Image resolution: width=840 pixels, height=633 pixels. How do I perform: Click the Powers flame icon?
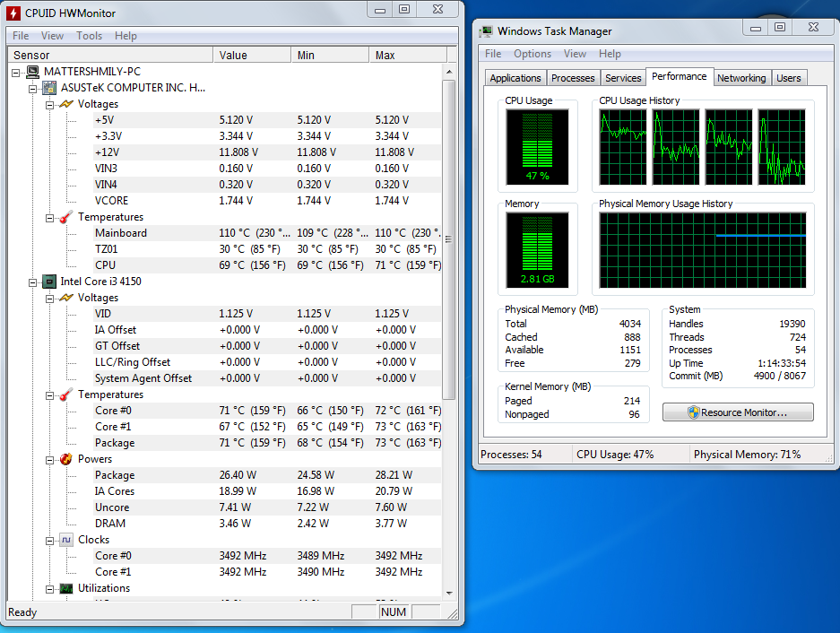[x=66, y=459]
